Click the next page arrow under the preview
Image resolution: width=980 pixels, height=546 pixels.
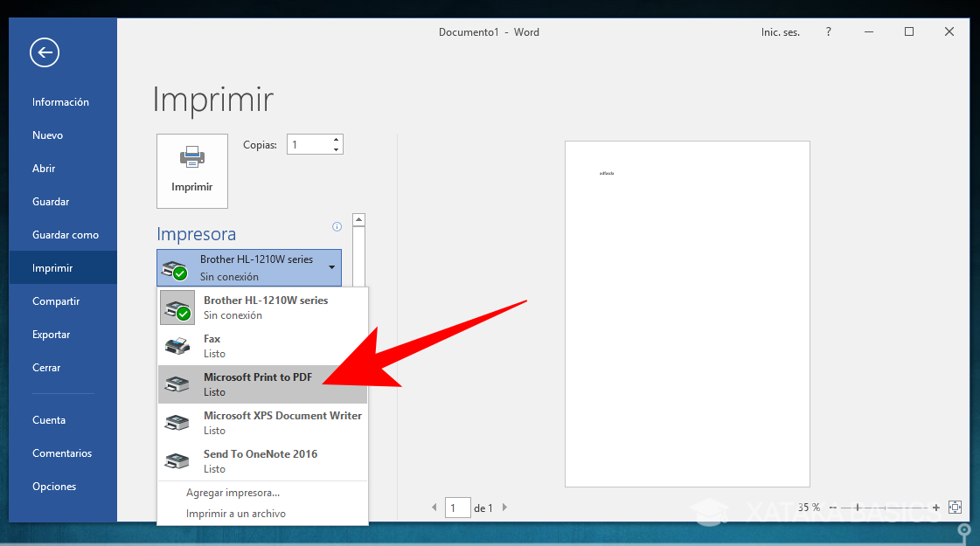click(505, 507)
